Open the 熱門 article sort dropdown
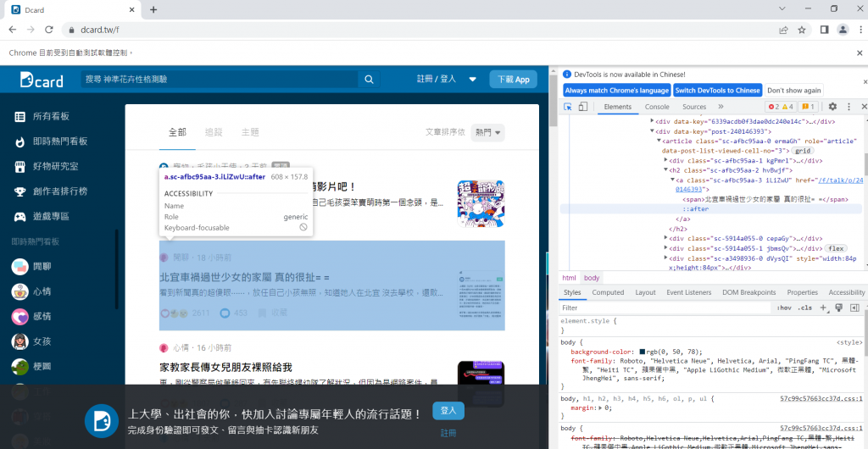The width and height of the screenshot is (868, 449). (487, 133)
